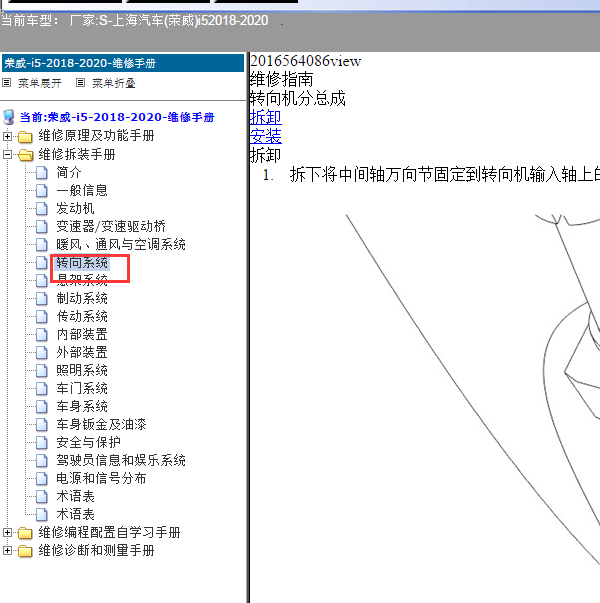The image size is (600, 603).
Task: Expand the 维修诊断和测量手册 tree node
Action: [7, 551]
